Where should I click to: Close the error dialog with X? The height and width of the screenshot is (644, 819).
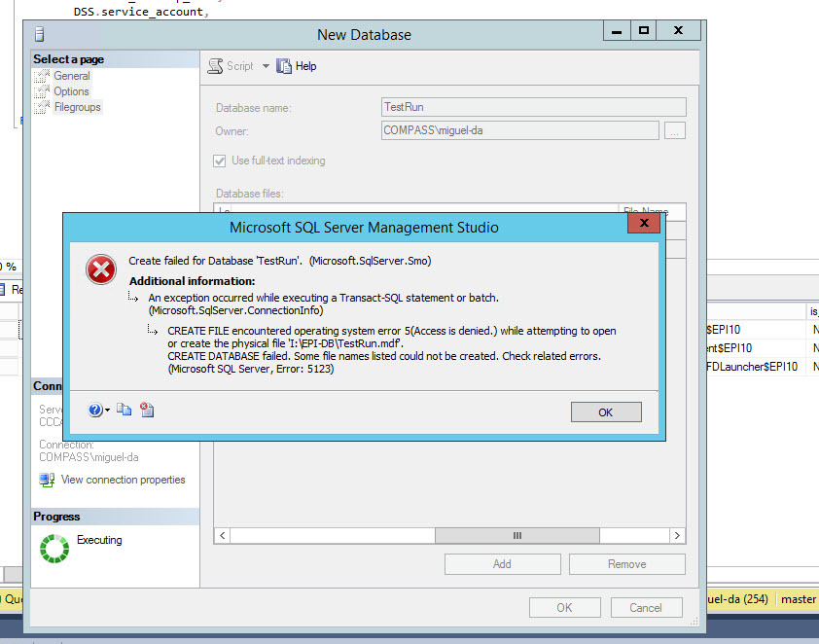644,223
